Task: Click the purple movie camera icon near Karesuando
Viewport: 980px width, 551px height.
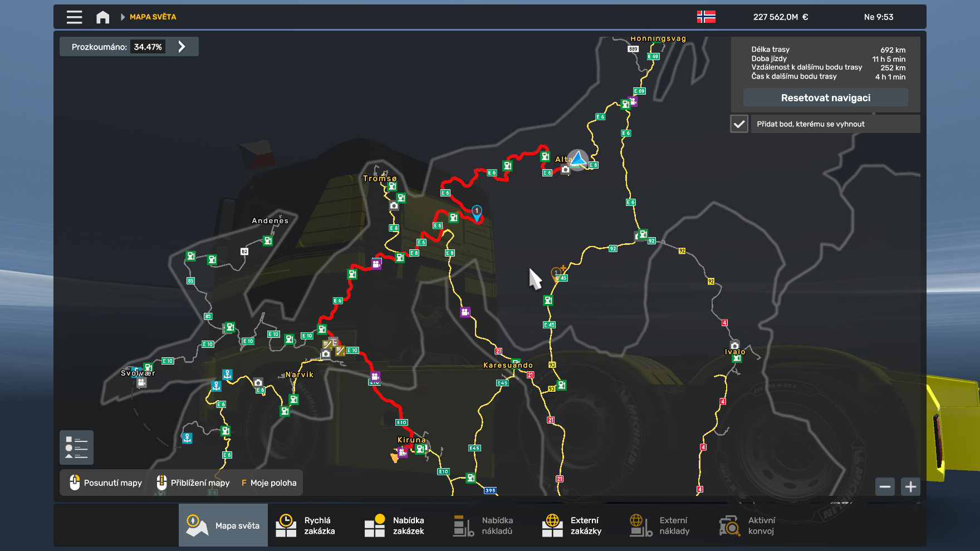Action: coord(464,312)
